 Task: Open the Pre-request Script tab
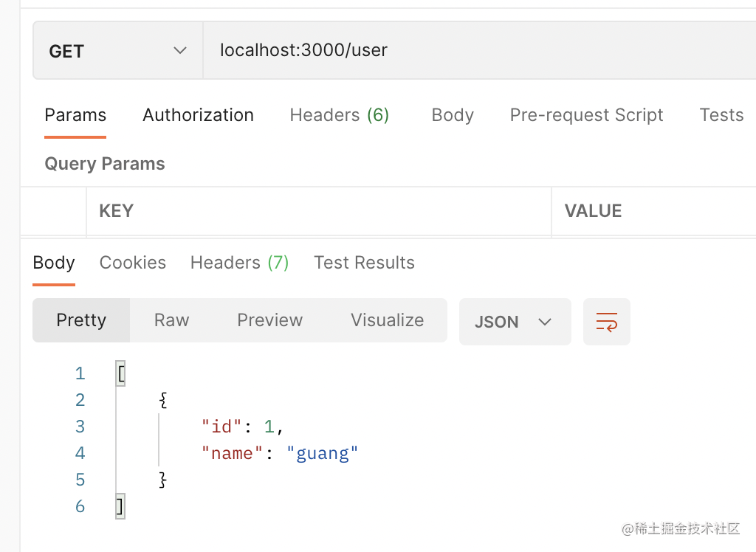(586, 115)
